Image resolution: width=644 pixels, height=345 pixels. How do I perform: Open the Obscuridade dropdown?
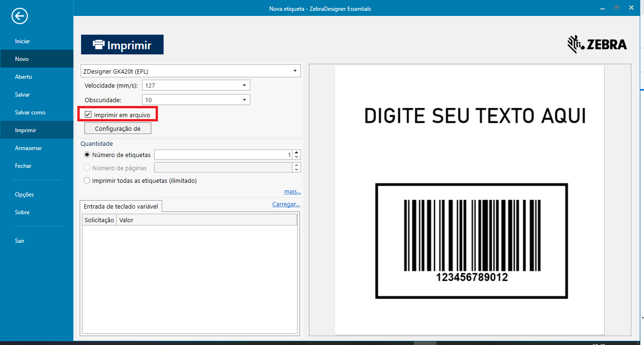[x=244, y=99]
